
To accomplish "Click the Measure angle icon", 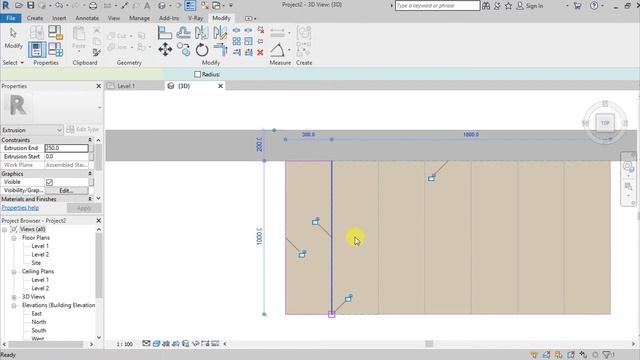I will [x=278, y=50].
